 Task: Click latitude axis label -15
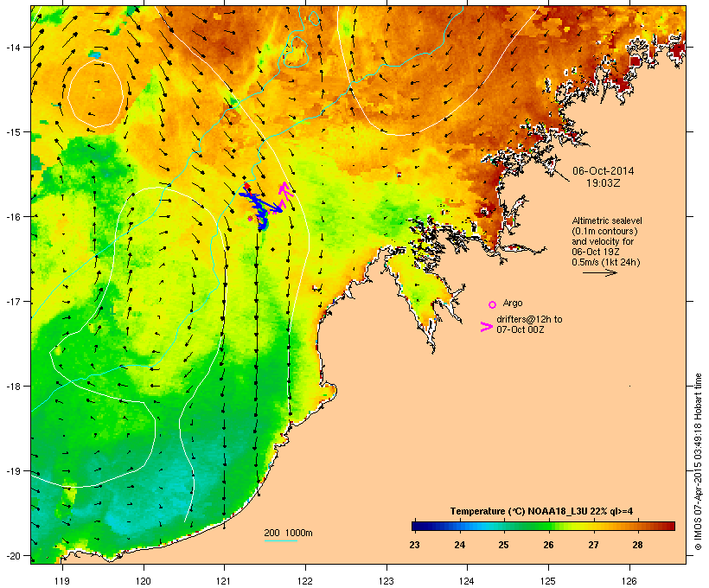click(12, 132)
